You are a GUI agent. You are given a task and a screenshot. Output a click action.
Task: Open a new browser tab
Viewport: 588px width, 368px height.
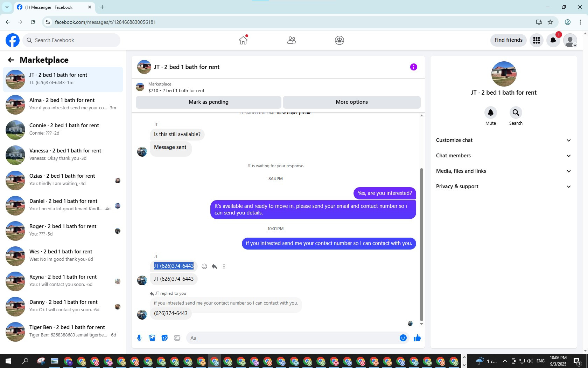(x=102, y=7)
